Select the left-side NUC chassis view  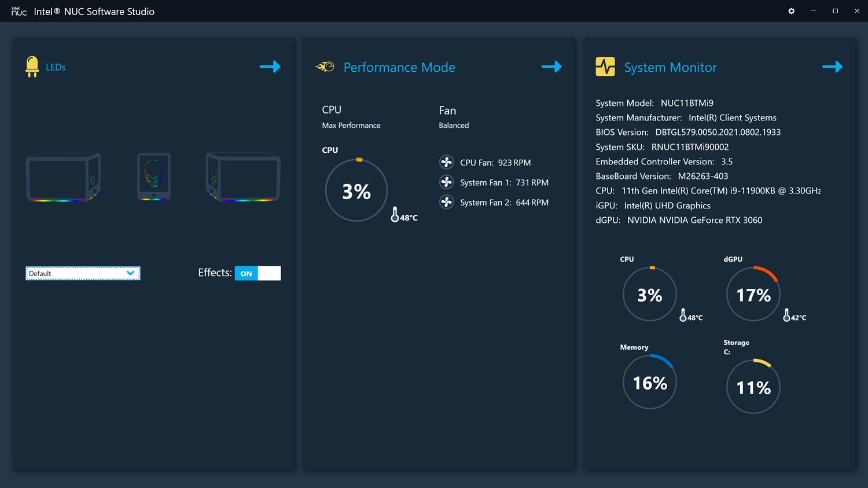point(64,177)
